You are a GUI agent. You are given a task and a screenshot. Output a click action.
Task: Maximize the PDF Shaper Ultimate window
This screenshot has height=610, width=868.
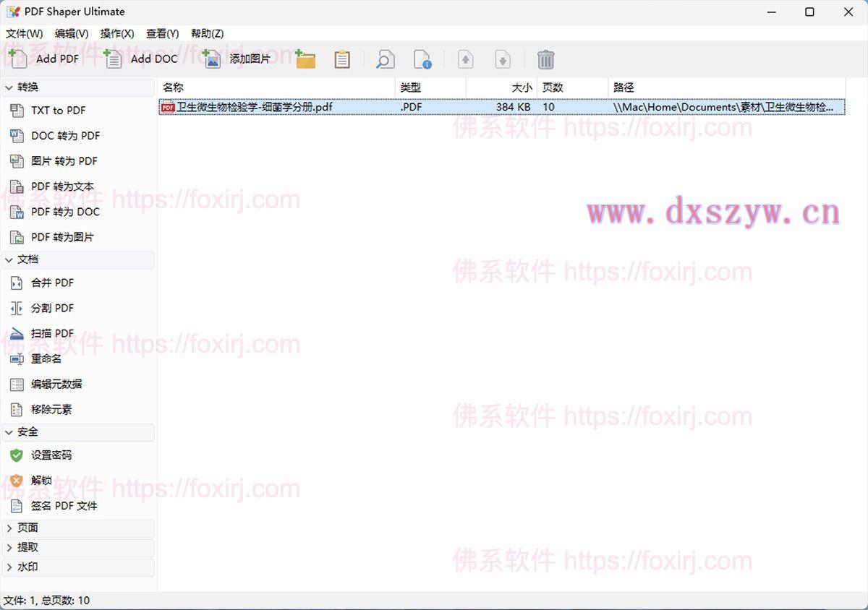click(809, 12)
